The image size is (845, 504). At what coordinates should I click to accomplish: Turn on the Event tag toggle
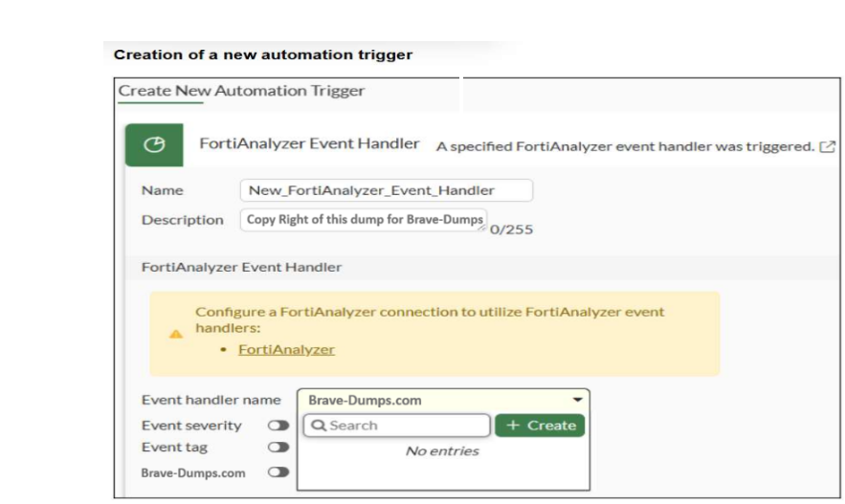tap(278, 448)
